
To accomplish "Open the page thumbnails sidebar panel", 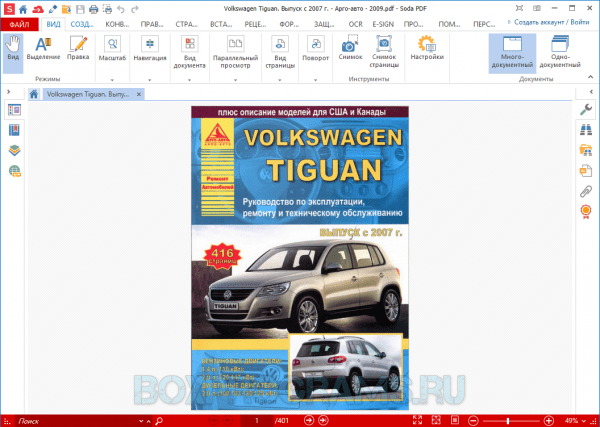I will [14, 110].
